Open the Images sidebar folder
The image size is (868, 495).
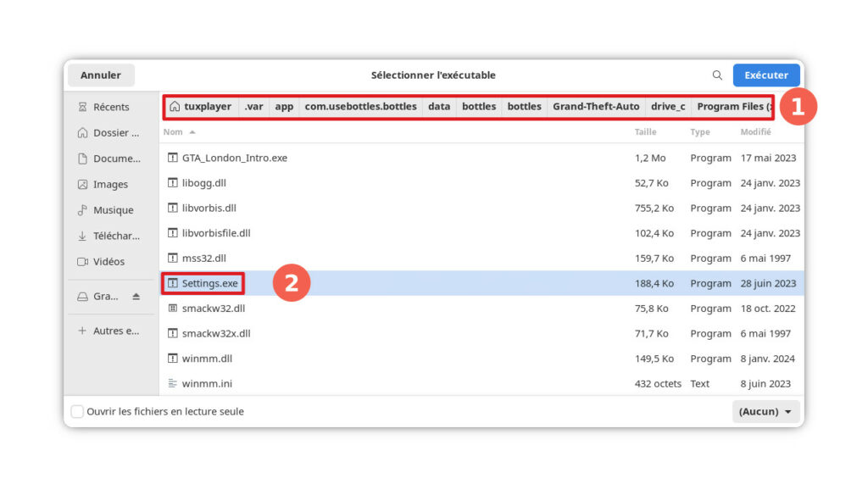click(110, 184)
